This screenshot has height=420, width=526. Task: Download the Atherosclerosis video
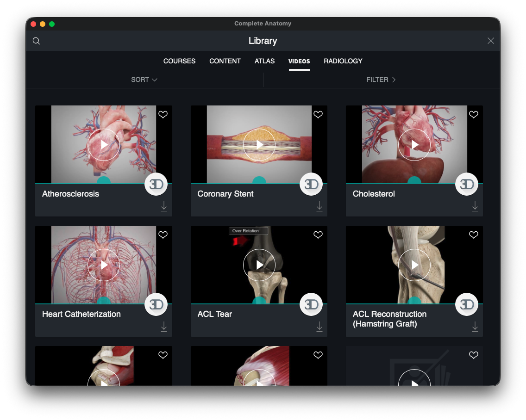(x=164, y=206)
